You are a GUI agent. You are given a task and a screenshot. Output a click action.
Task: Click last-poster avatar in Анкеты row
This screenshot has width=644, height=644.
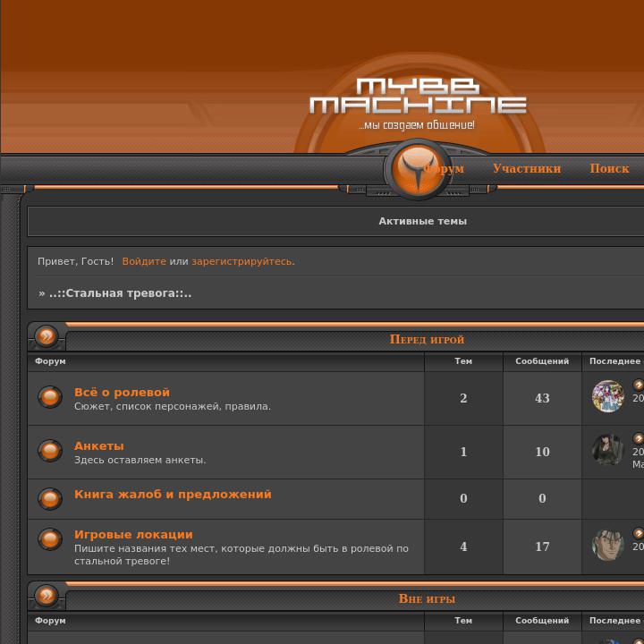(x=608, y=450)
